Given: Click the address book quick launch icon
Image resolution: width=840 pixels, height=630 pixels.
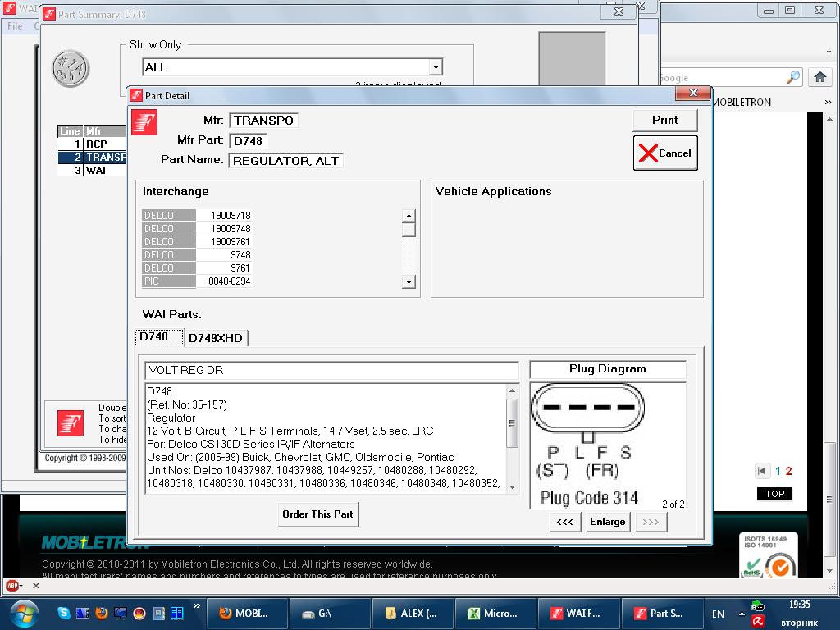Looking at the screenshot, I should pyautogui.click(x=158, y=613).
